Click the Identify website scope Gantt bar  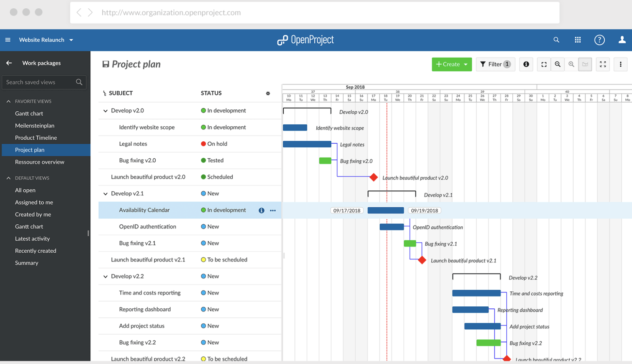(x=295, y=128)
